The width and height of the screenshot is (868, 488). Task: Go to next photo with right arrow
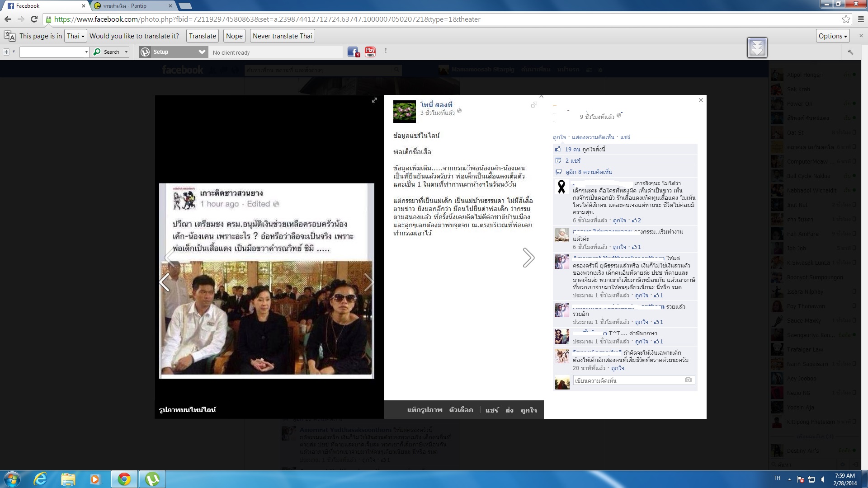point(528,258)
